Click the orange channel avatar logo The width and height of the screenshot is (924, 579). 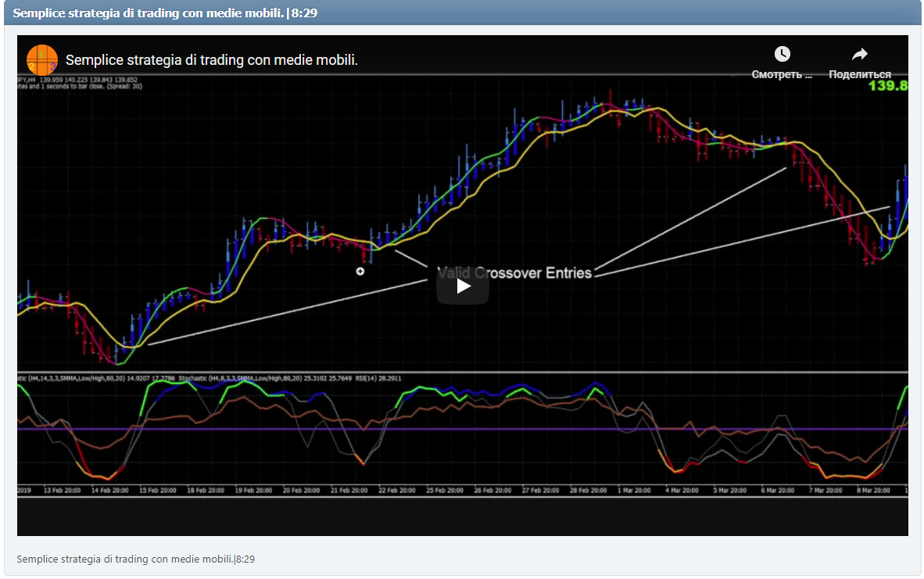[41, 59]
